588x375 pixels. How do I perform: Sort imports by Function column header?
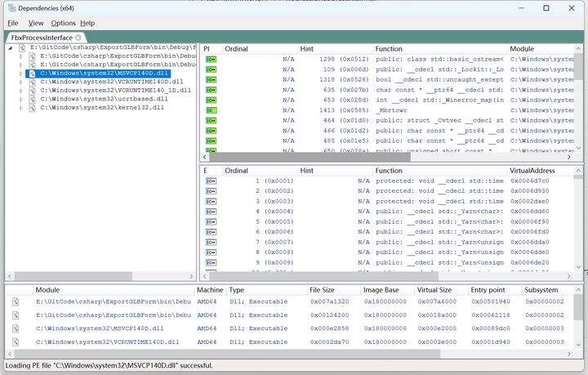(x=389, y=49)
